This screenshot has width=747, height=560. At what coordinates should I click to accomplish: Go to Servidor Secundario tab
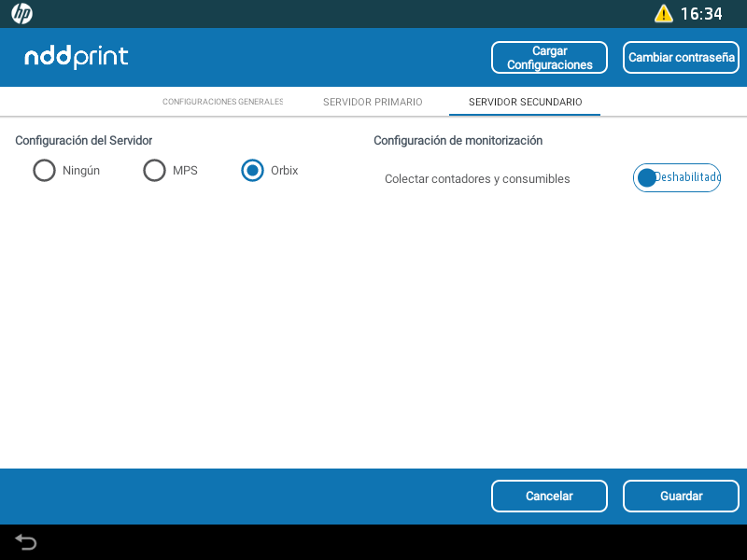[525, 102]
